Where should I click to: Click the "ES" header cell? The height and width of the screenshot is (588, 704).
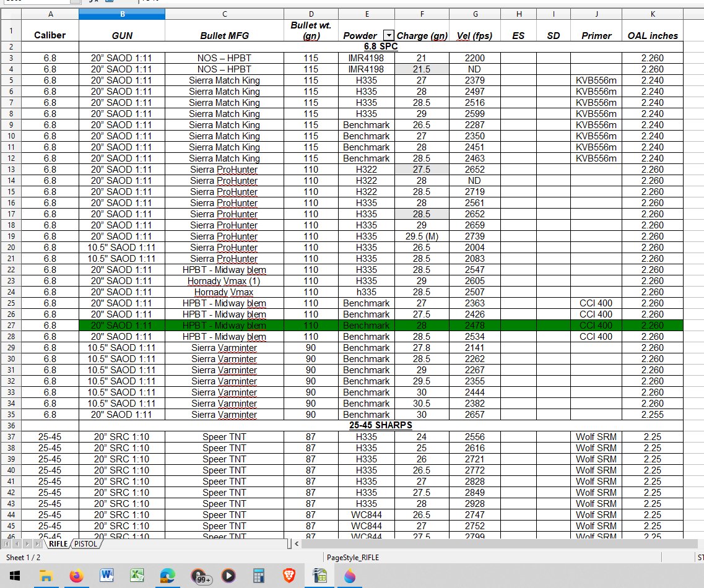(x=519, y=30)
